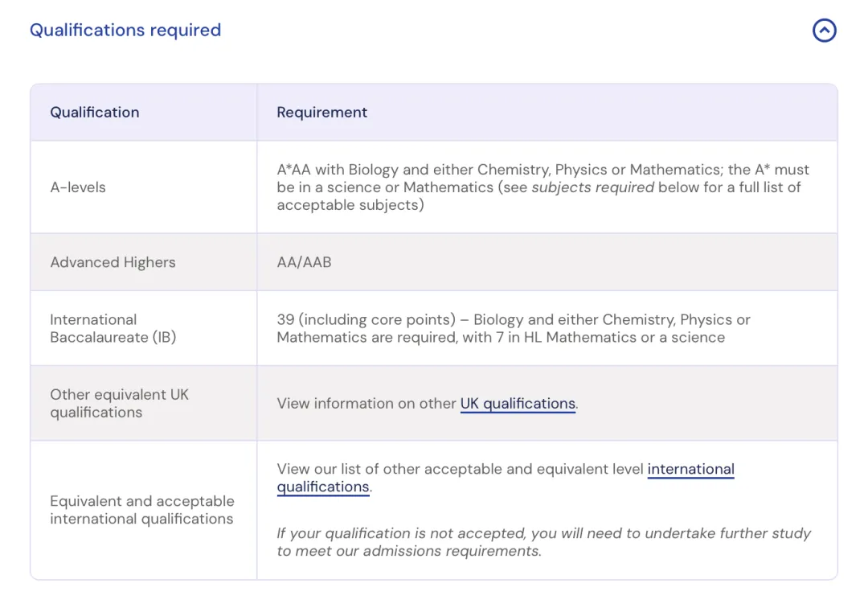Viewport: 868px width, 600px height.
Task: Click the A-levels row label
Action: pos(78,187)
